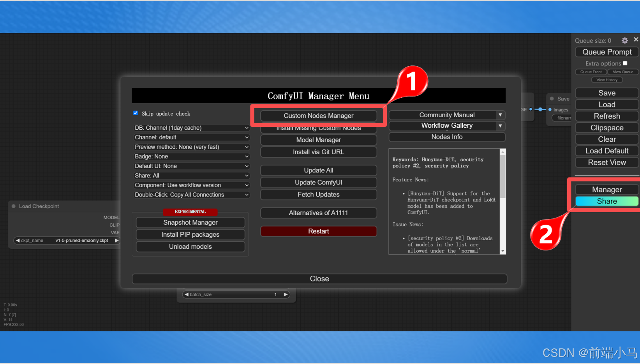Click the Load Checkpoint node collapse dot
The image size is (640, 364).
click(14, 206)
